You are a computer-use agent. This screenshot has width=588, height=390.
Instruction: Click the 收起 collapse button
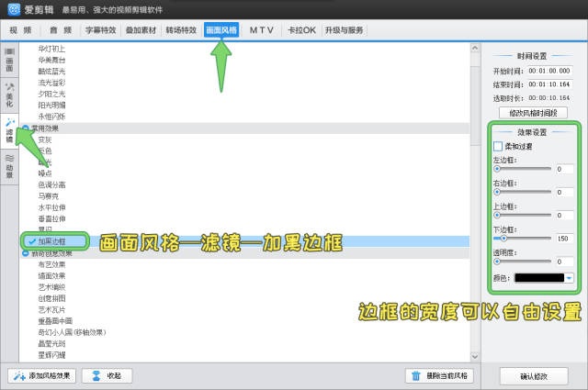pos(107,375)
